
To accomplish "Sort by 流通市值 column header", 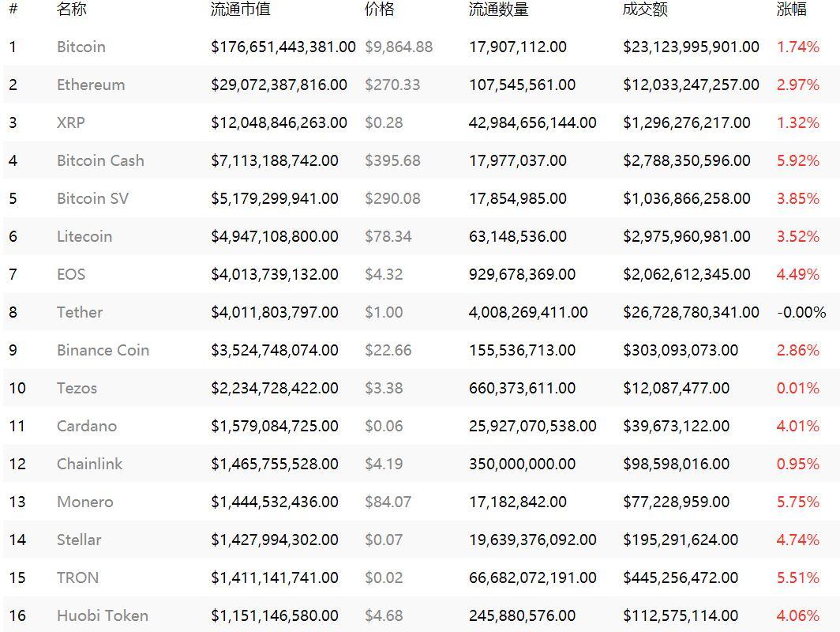I will pos(241,9).
